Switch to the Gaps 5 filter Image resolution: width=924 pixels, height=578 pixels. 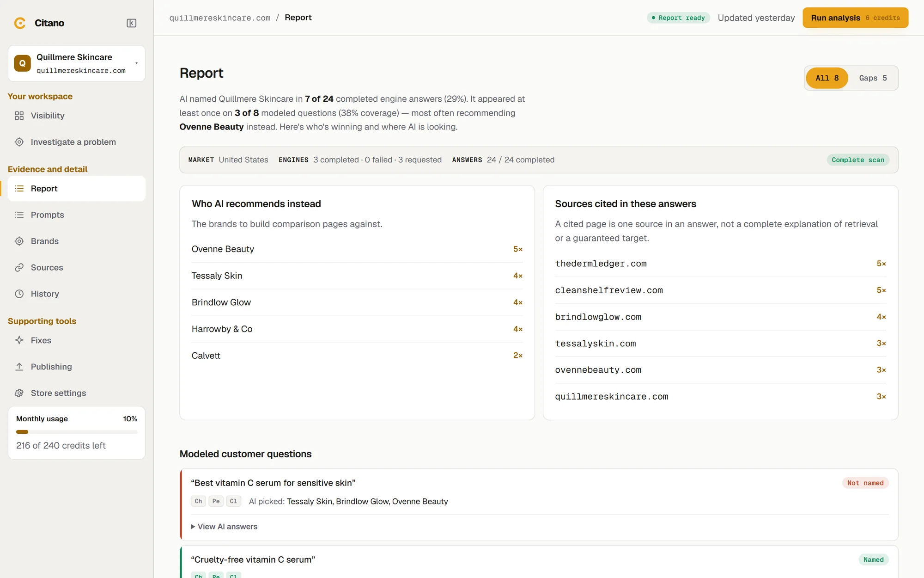[x=873, y=78]
